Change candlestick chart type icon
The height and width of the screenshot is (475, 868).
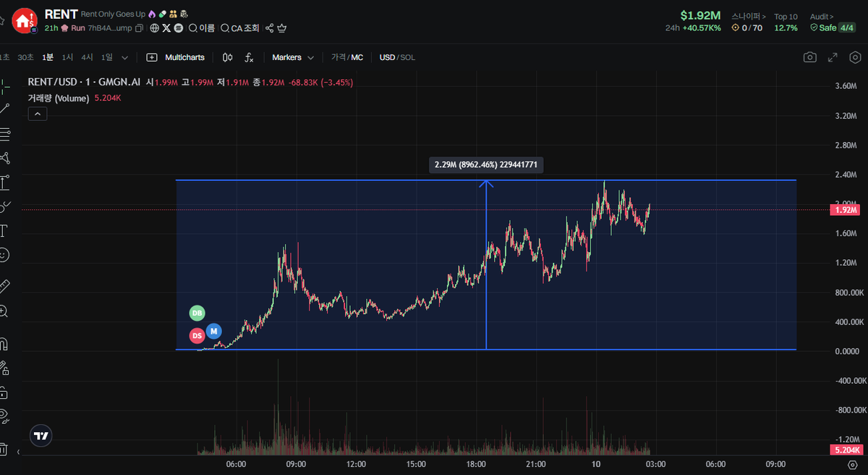click(x=228, y=57)
